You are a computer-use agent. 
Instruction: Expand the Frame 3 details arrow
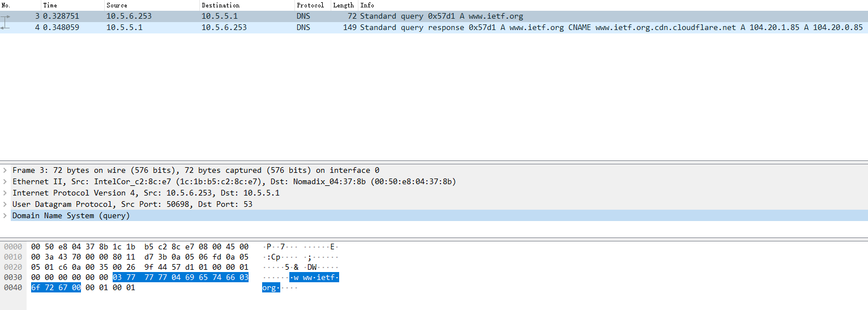[5, 171]
